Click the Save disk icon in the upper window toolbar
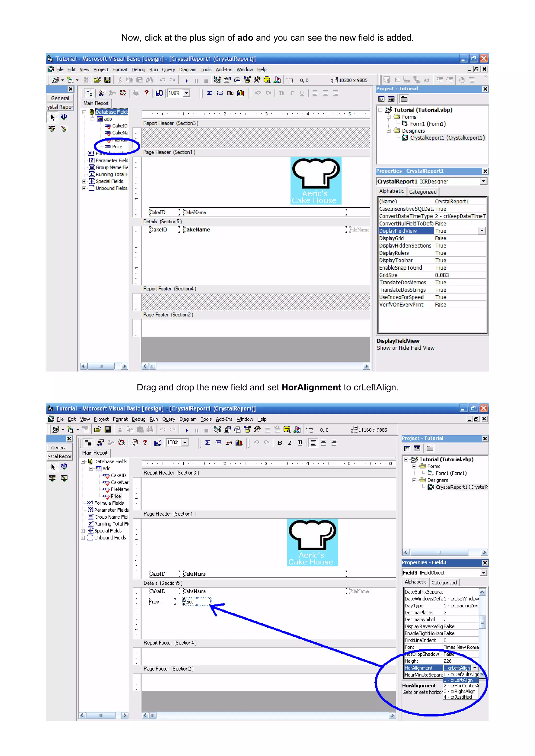 (x=107, y=80)
